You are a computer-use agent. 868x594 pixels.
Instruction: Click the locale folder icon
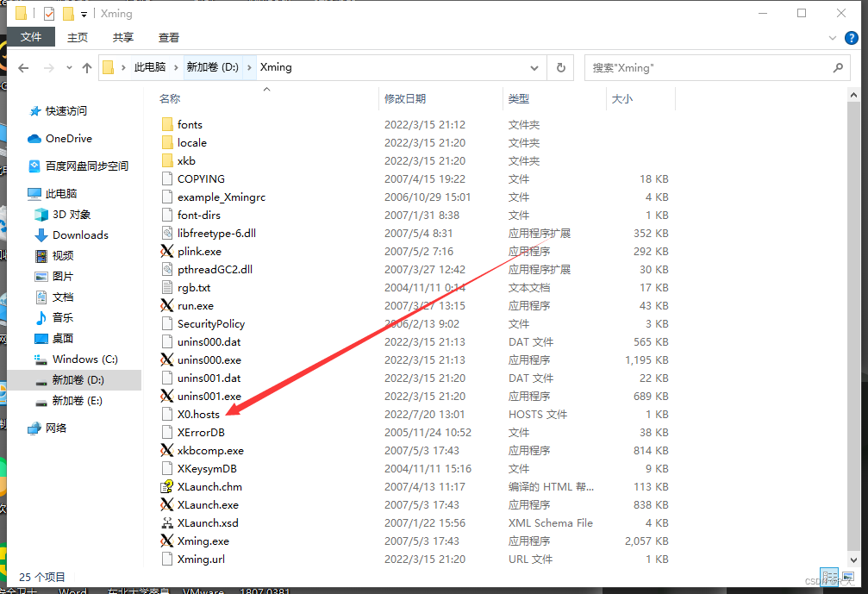(x=167, y=142)
